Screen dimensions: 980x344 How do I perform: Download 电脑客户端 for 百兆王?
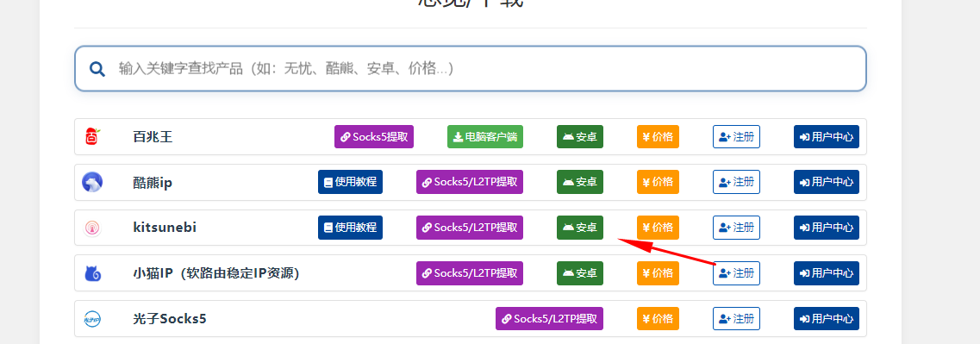[485, 136]
